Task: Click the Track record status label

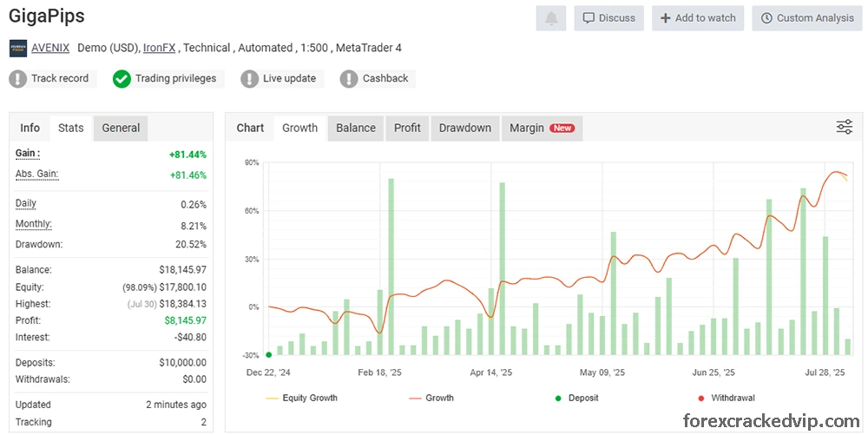Action: pos(60,79)
